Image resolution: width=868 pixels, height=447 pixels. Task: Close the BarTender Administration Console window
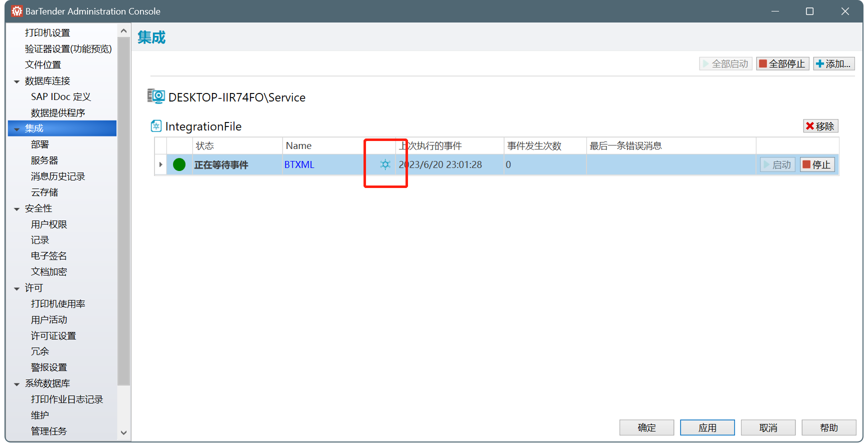845,11
